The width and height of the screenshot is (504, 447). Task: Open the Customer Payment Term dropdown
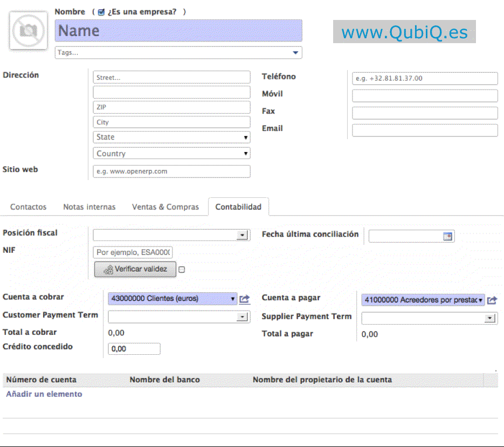tap(242, 317)
